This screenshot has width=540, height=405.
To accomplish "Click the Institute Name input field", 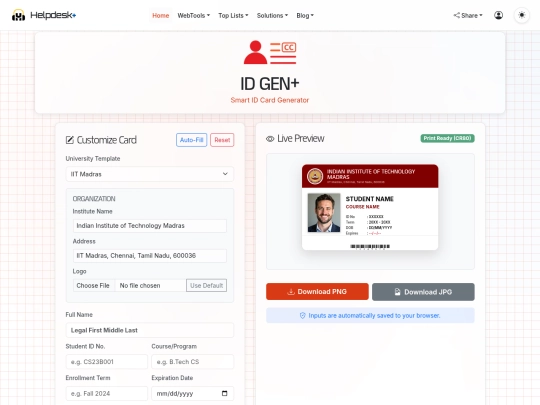I will point(150,226).
